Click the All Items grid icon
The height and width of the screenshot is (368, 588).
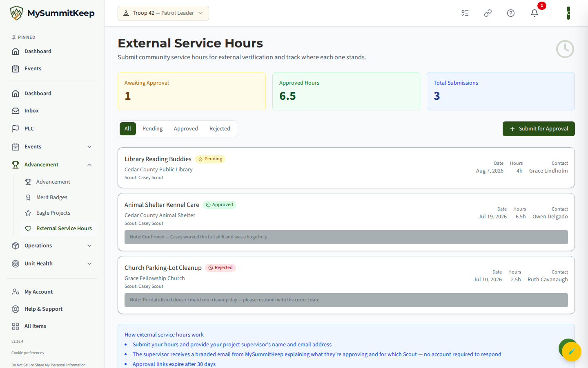tap(16, 326)
